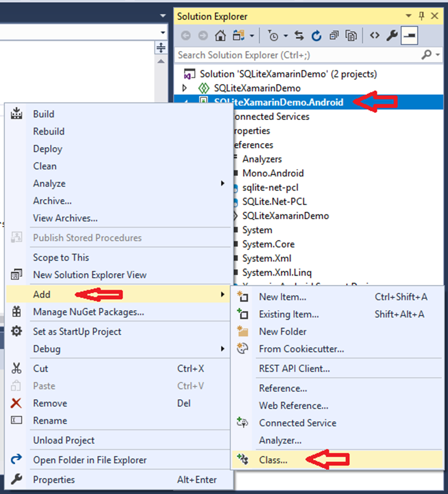448x494 pixels.
Task: Select SQLite.Net-PCL reference
Action: 275,202
